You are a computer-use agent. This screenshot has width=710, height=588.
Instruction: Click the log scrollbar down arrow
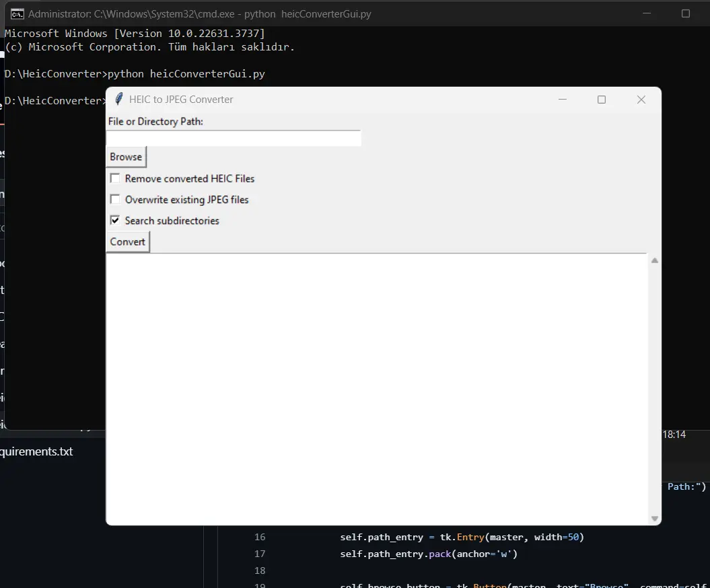pyautogui.click(x=654, y=518)
